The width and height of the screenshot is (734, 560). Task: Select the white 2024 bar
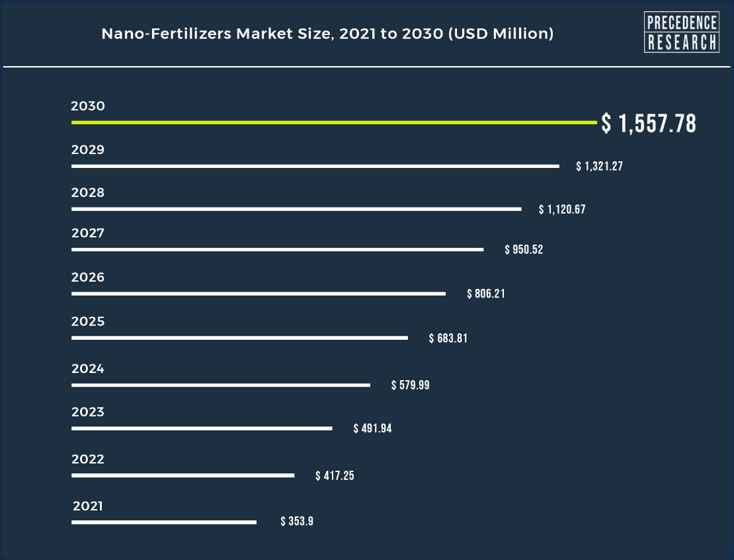[x=221, y=385]
